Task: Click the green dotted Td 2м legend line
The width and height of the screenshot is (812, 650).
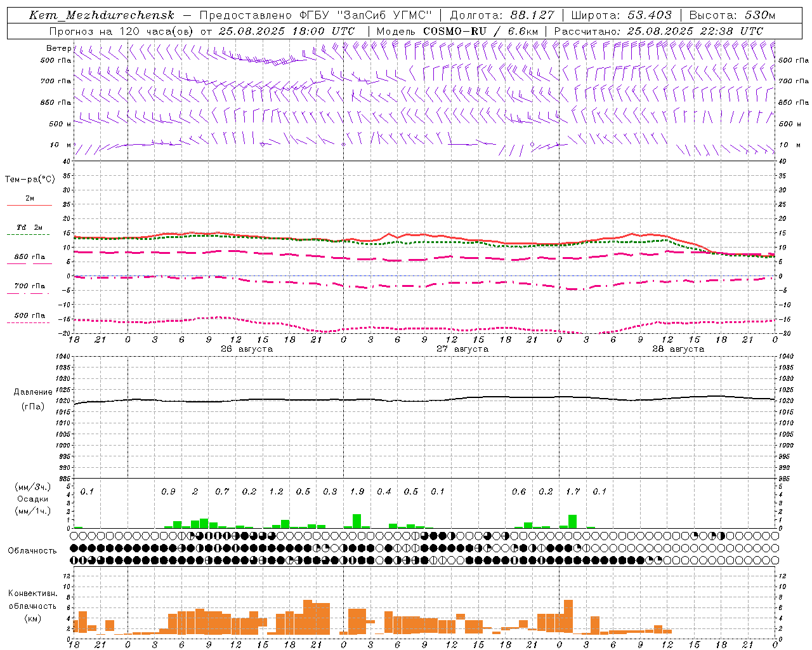Action: pyautogui.click(x=28, y=234)
